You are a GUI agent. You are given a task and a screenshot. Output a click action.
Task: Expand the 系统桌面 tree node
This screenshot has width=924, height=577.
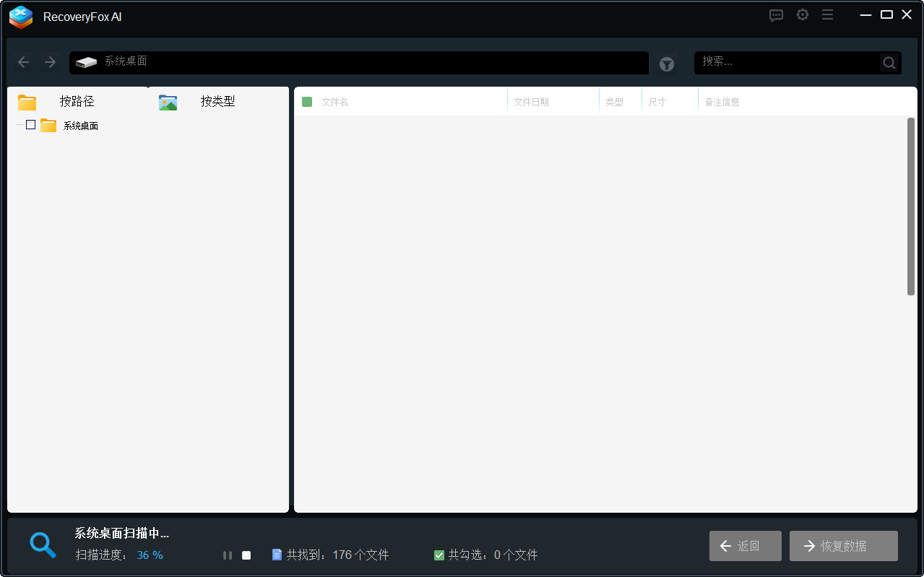click(20, 124)
